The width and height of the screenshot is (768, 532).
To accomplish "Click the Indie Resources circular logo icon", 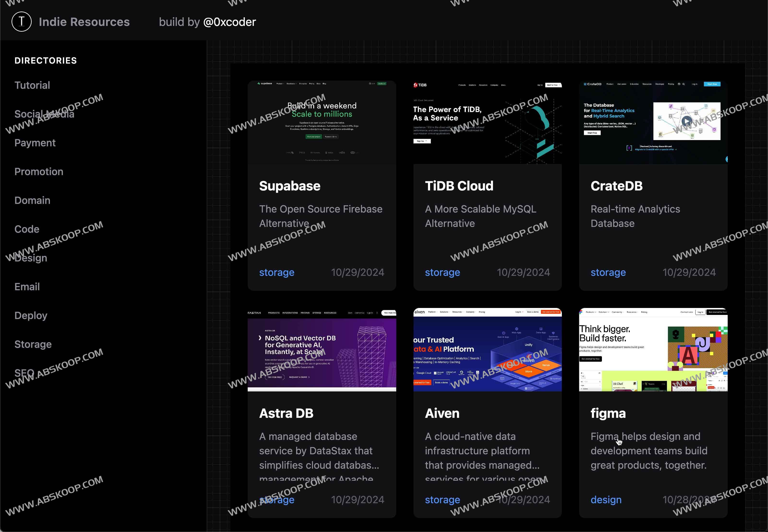I will click(21, 22).
